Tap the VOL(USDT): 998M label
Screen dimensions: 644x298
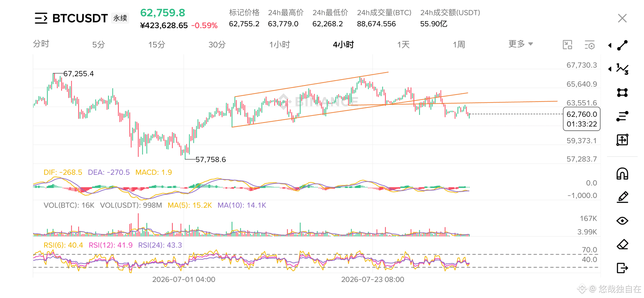(131, 205)
